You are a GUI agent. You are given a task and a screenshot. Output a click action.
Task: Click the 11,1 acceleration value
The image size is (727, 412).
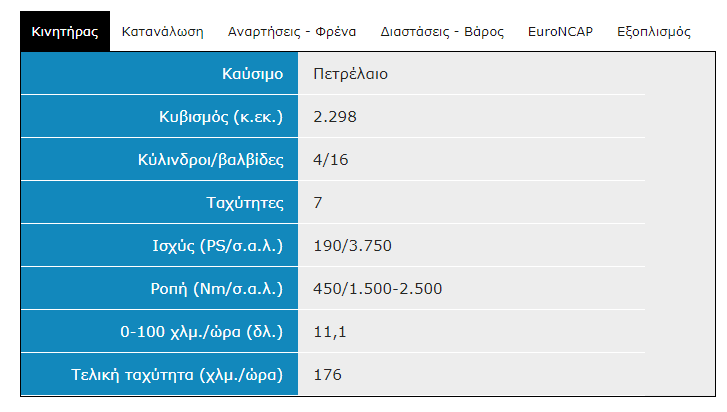[x=330, y=332]
